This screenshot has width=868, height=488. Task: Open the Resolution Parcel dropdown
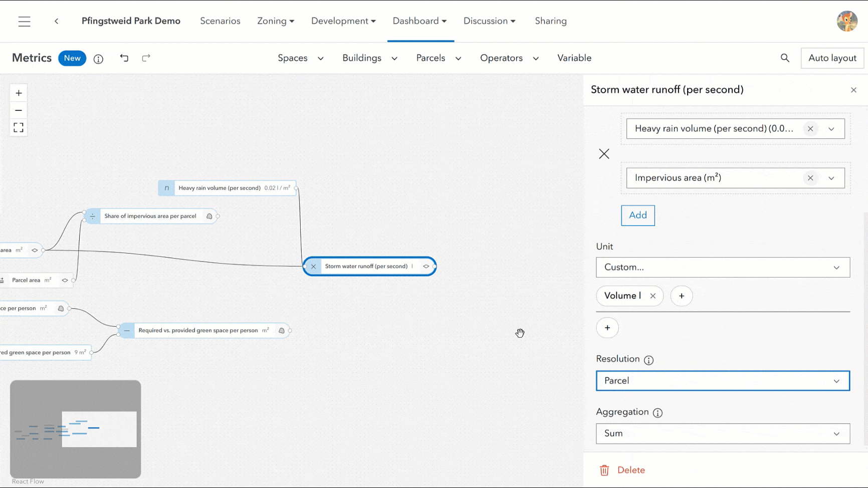pos(723,381)
